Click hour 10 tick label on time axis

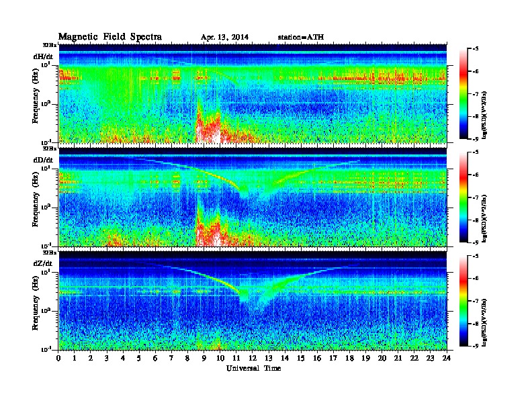(x=220, y=359)
